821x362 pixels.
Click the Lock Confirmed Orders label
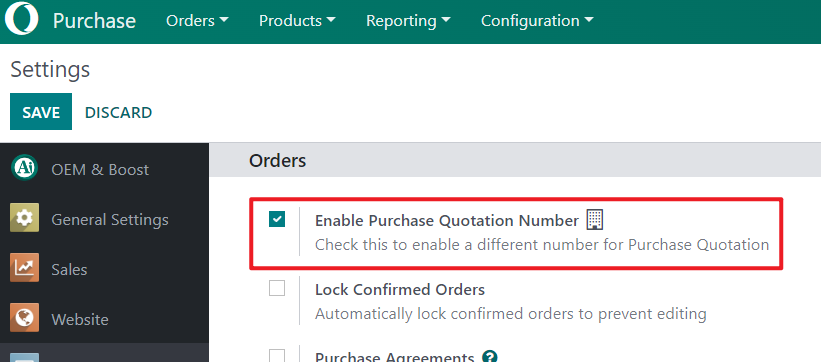(x=400, y=289)
